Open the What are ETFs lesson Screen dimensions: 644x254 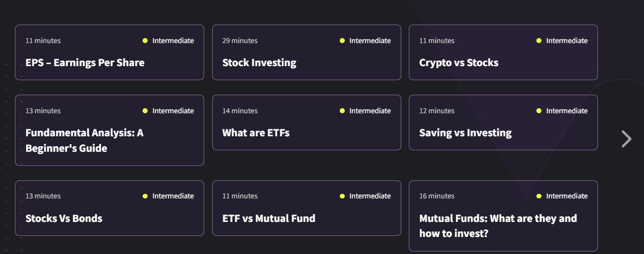256,133
